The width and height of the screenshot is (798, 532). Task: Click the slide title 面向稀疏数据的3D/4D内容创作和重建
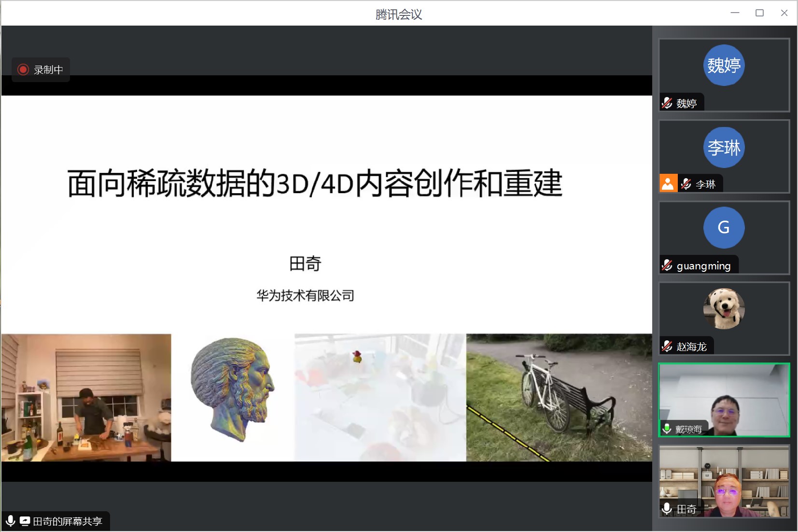coord(315,183)
